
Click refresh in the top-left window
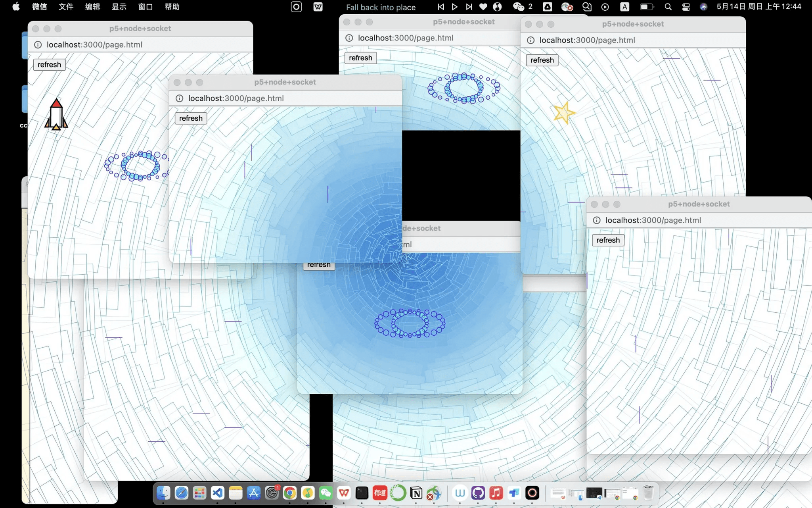tap(49, 65)
